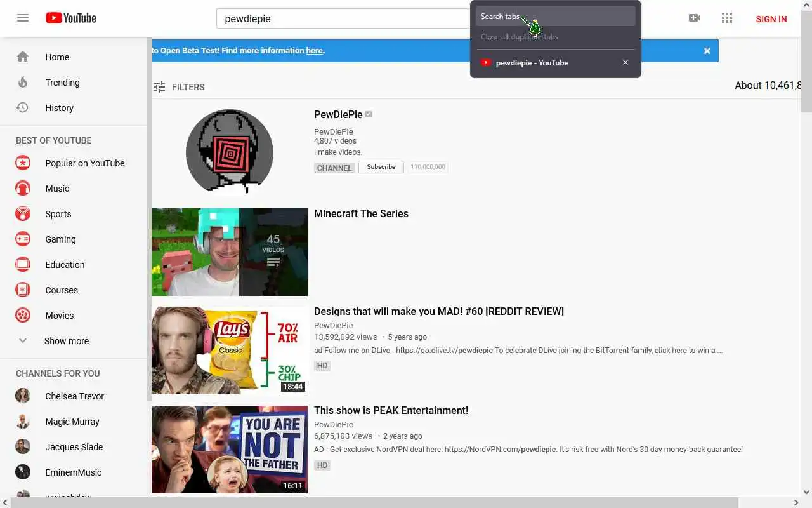Open Designs that will make you MAD video
This screenshot has height=508, width=812.
tap(439, 311)
